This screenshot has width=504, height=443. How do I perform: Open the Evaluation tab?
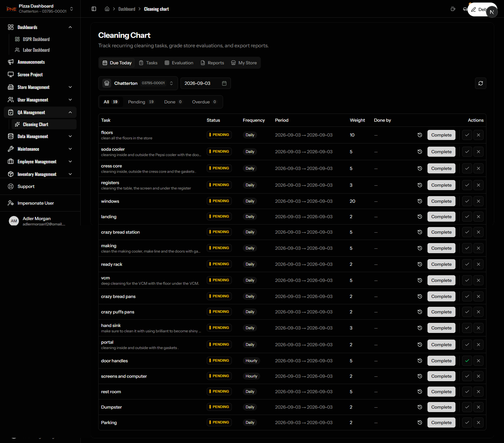coord(179,63)
